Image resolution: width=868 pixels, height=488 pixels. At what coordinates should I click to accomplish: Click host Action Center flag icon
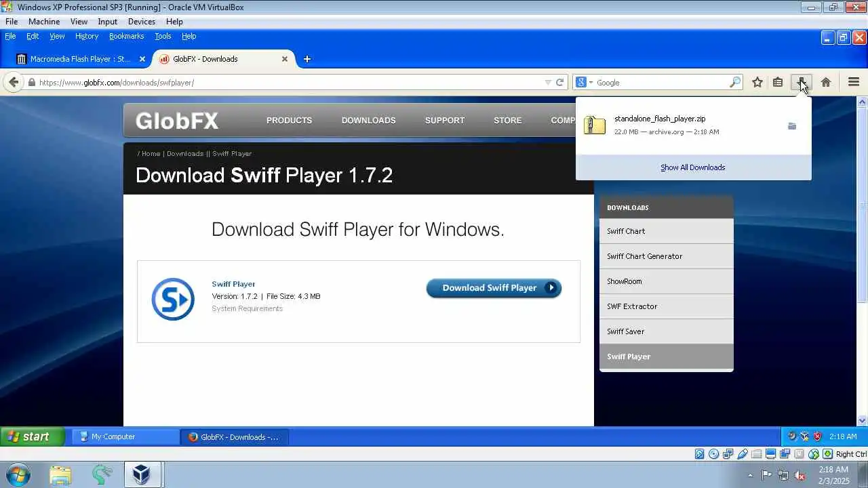[x=766, y=475]
